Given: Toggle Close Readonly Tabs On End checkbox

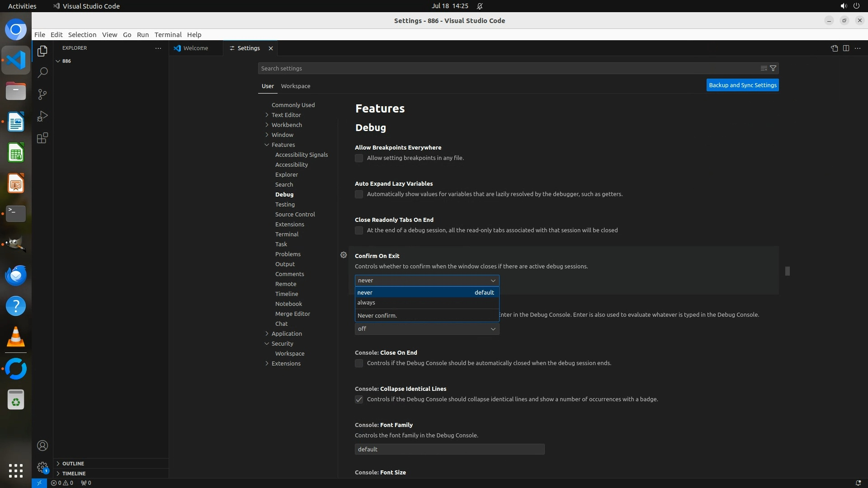Looking at the screenshot, I should click(359, 230).
